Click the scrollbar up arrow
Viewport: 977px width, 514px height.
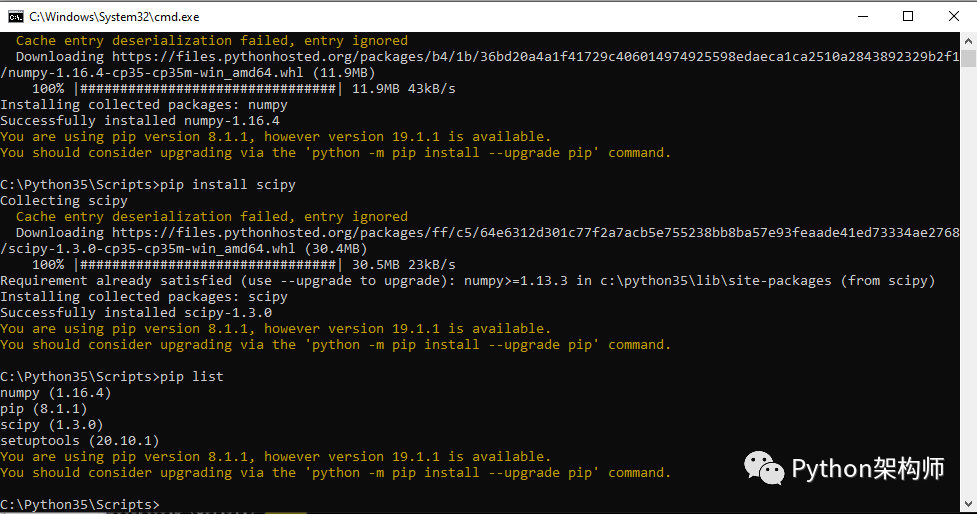pyautogui.click(x=968, y=41)
